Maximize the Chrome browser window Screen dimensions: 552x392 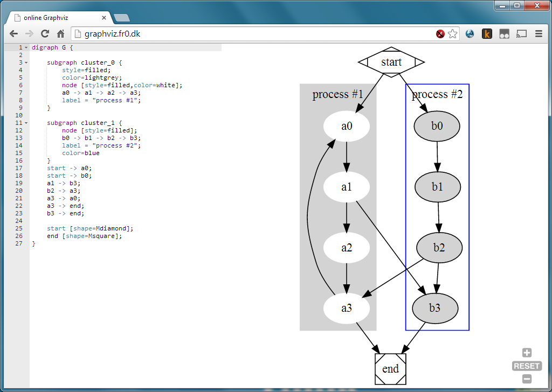tap(517, 5)
